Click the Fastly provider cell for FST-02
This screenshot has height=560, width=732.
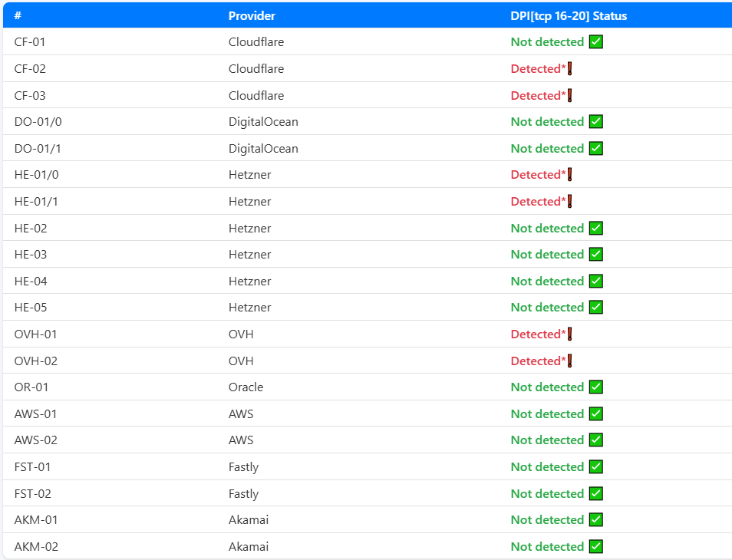(243, 494)
